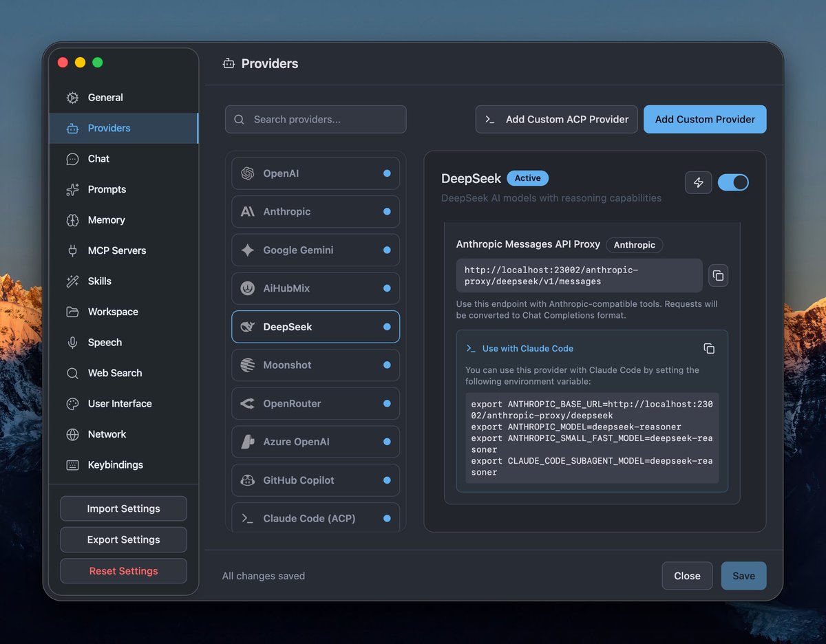Select the GitHub Copilot provider row

pyautogui.click(x=316, y=480)
